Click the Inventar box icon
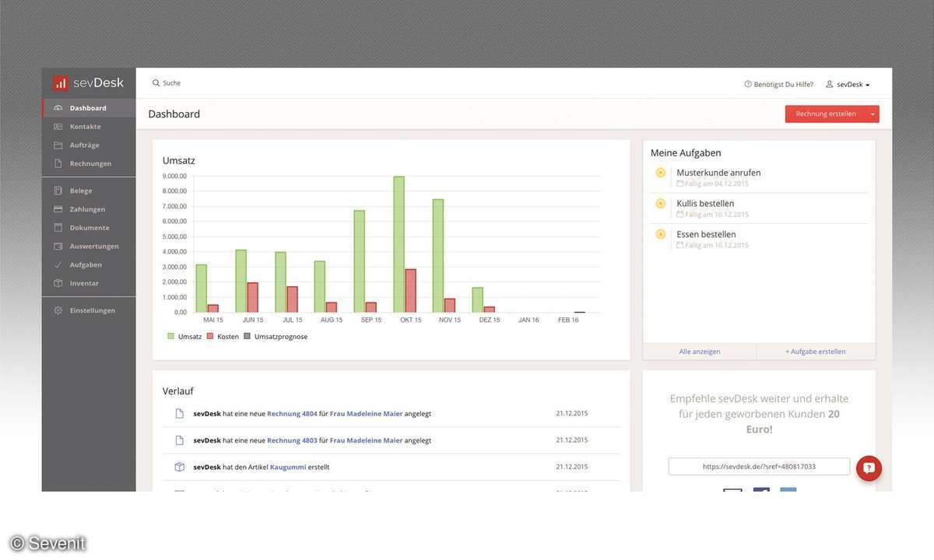Screen dimensions: 934x560 pyautogui.click(x=58, y=284)
